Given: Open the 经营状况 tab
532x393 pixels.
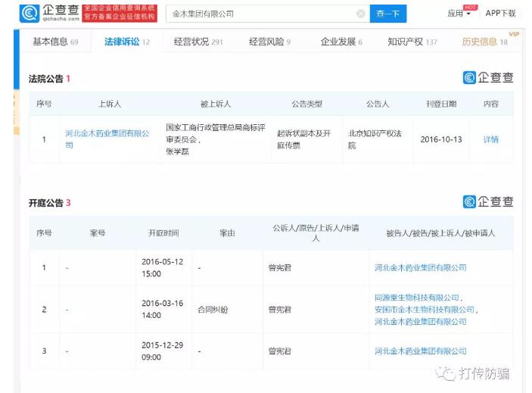Looking at the screenshot, I should tap(198, 42).
